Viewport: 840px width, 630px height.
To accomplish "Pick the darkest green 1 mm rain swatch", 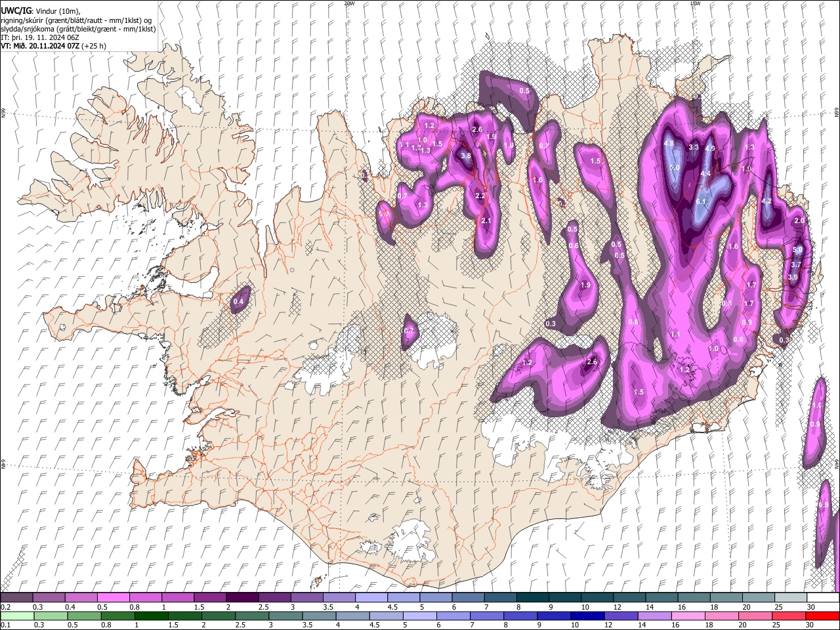I will point(152,616).
